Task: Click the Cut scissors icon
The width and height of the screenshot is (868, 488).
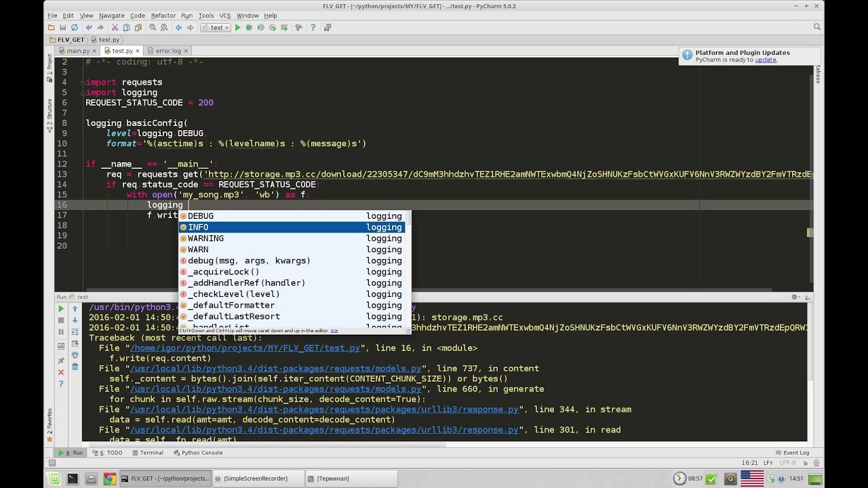Action: tap(115, 28)
